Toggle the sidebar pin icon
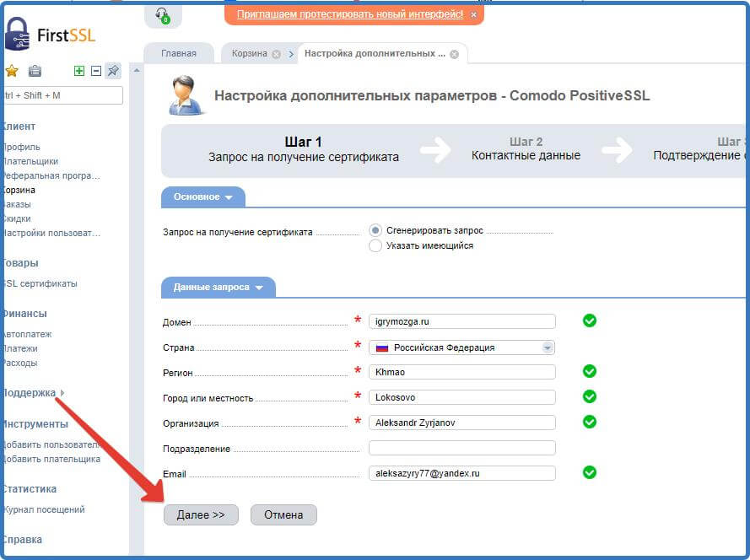The width and height of the screenshot is (750, 560). tap(113, 71)
